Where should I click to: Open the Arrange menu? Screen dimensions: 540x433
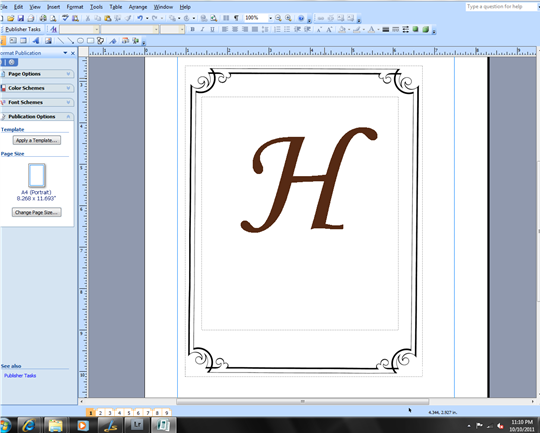(138, 7)
